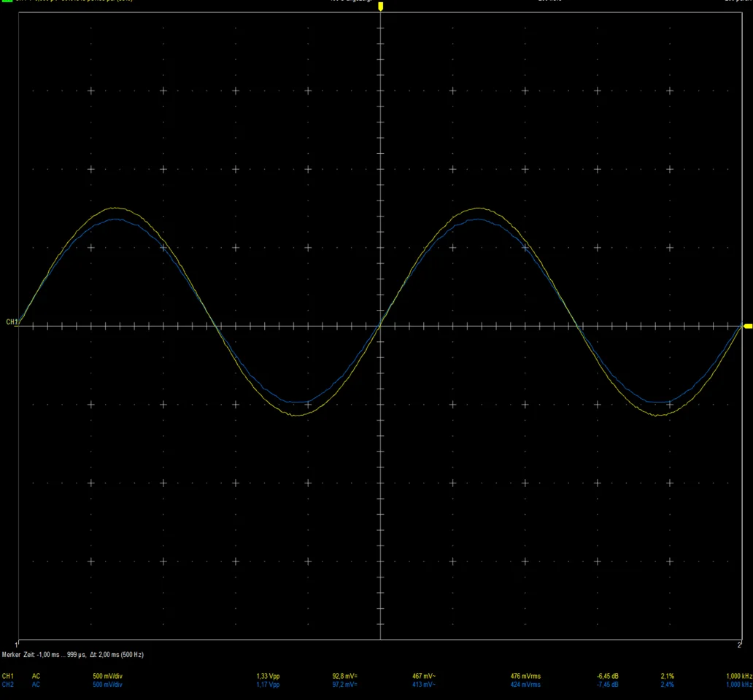
Task: Click the CH2 AC coupling setting
Action: point(36,685)
